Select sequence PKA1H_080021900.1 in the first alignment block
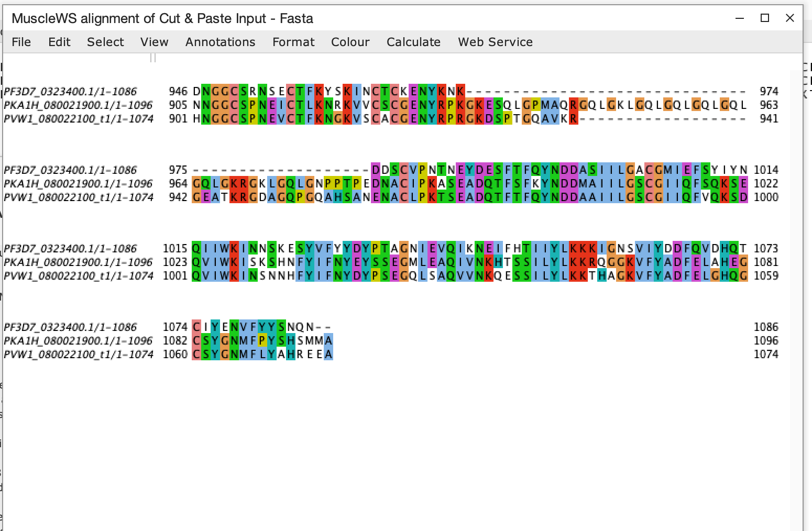812x531 pixels. (78, 105)
